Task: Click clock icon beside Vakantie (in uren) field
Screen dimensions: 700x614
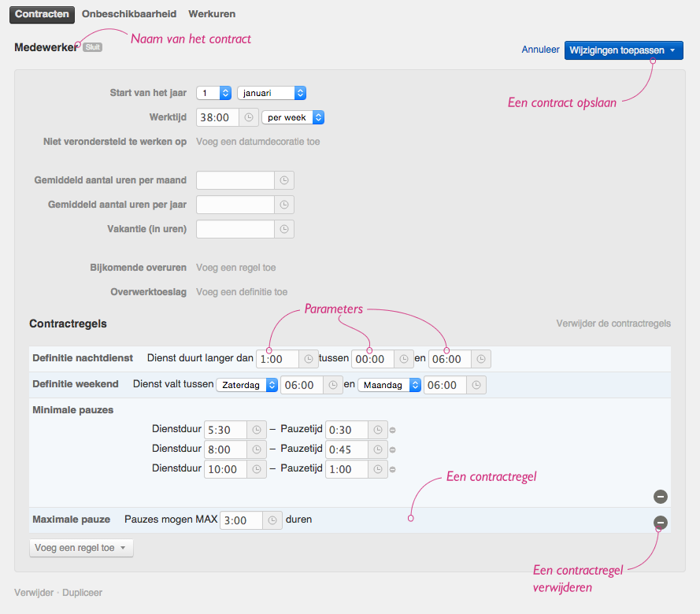Action: pyautogui.click(x=284, y=229)
